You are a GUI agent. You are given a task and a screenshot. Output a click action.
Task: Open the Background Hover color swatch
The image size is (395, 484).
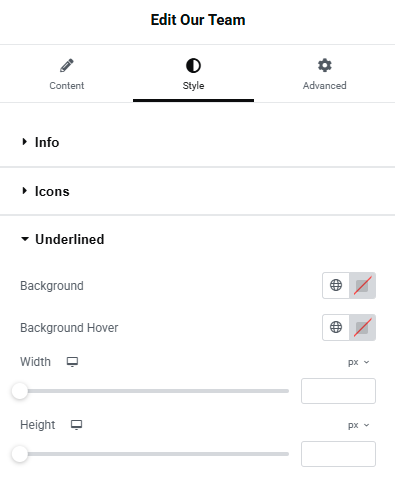tap(362, 327)
